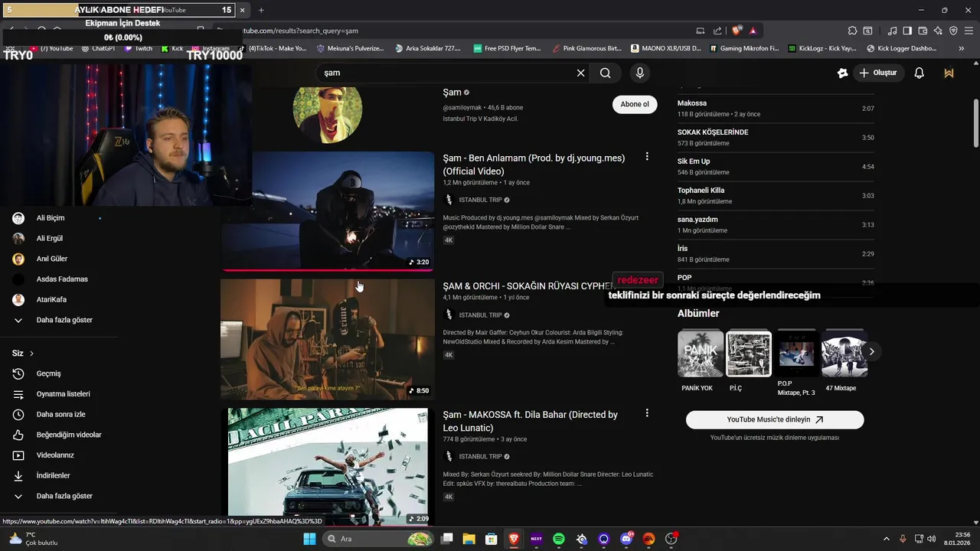Open Brave main hamburger menu
The width and height of the screenshot is (980, 551).
point(968,31)
